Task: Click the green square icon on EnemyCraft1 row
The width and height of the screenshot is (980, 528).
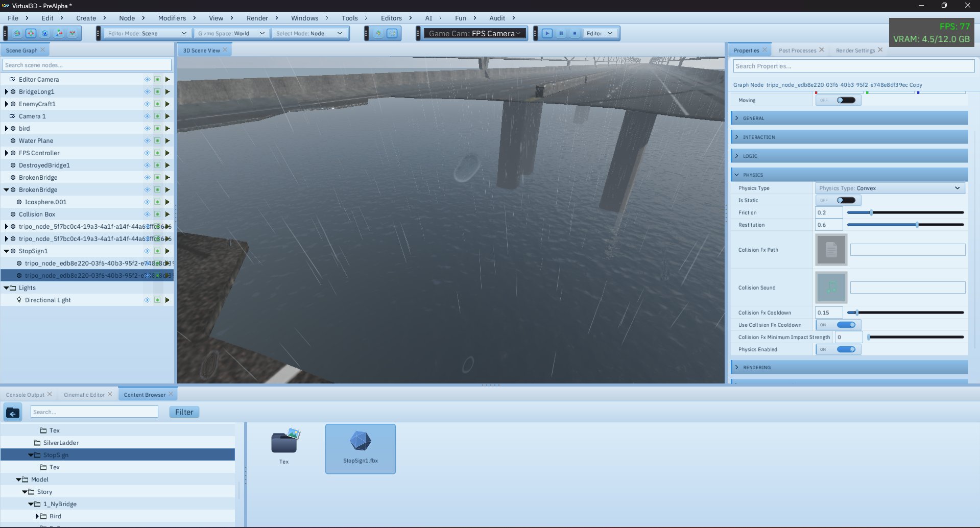Action: [157, 104]
